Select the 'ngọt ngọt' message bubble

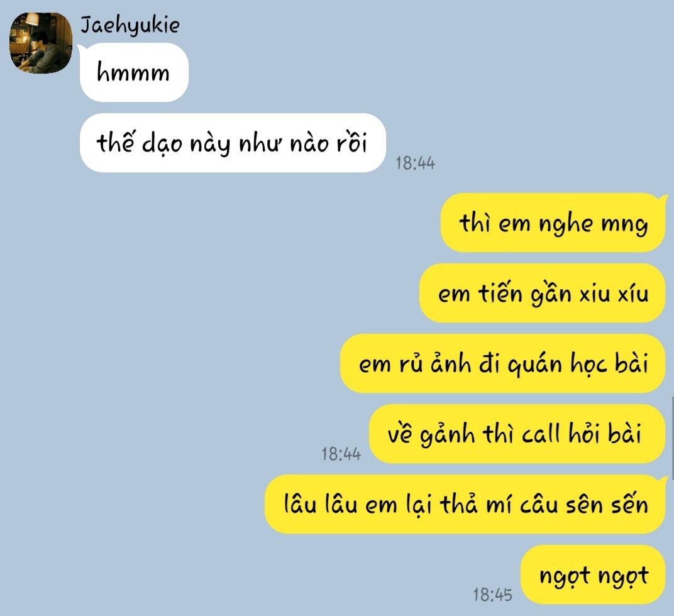tap(593, 575)
